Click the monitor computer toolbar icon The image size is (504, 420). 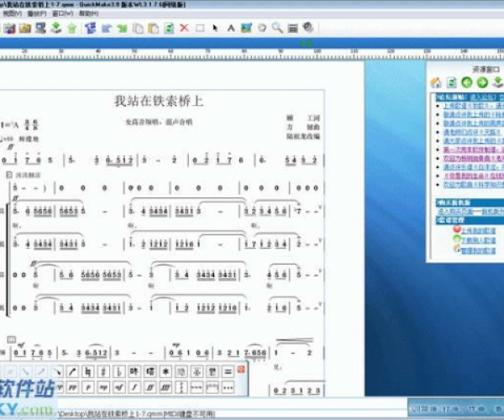click(x=40, y=29)
